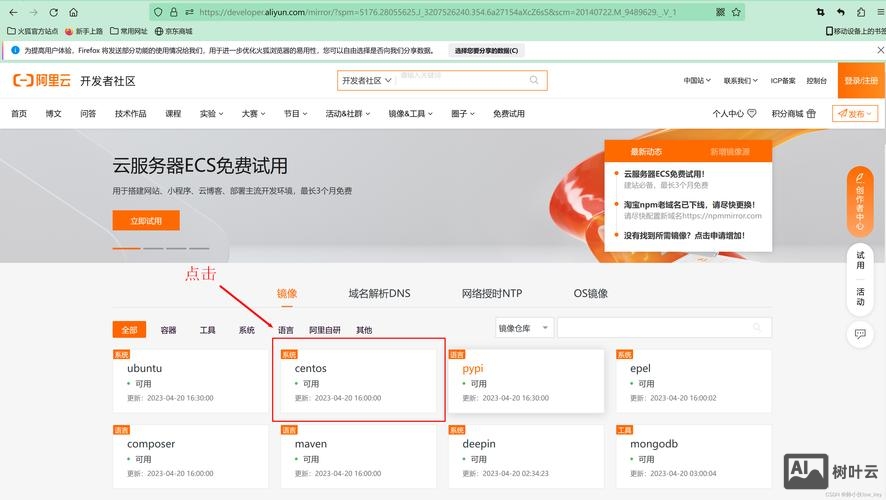886x500 pixels.
Task: Expand the 中国站 region dropdown
Action: [x=697, y=80]
